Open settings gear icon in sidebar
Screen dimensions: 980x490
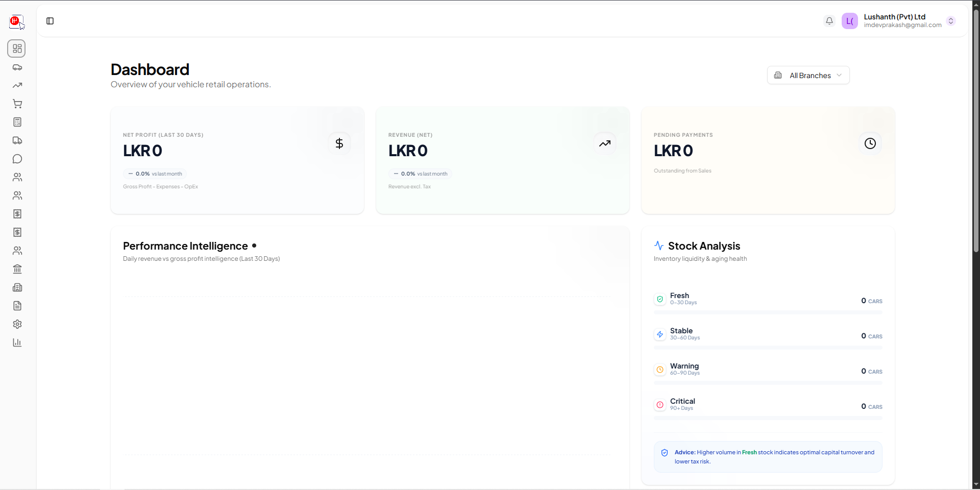[17, 324]
